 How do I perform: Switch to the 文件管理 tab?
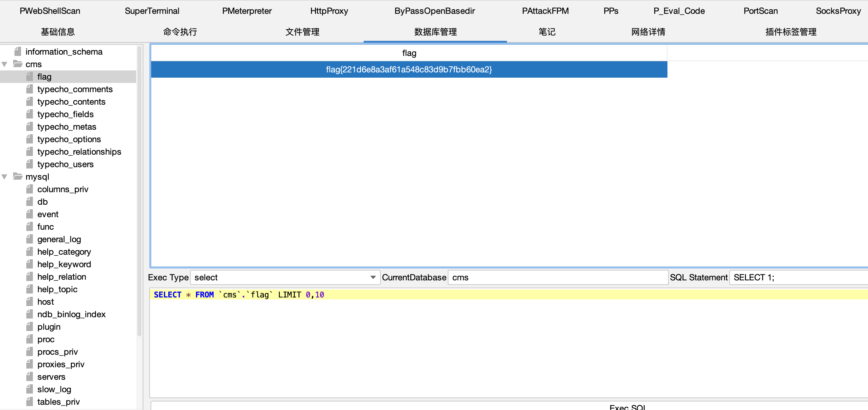tap(302, 32)
